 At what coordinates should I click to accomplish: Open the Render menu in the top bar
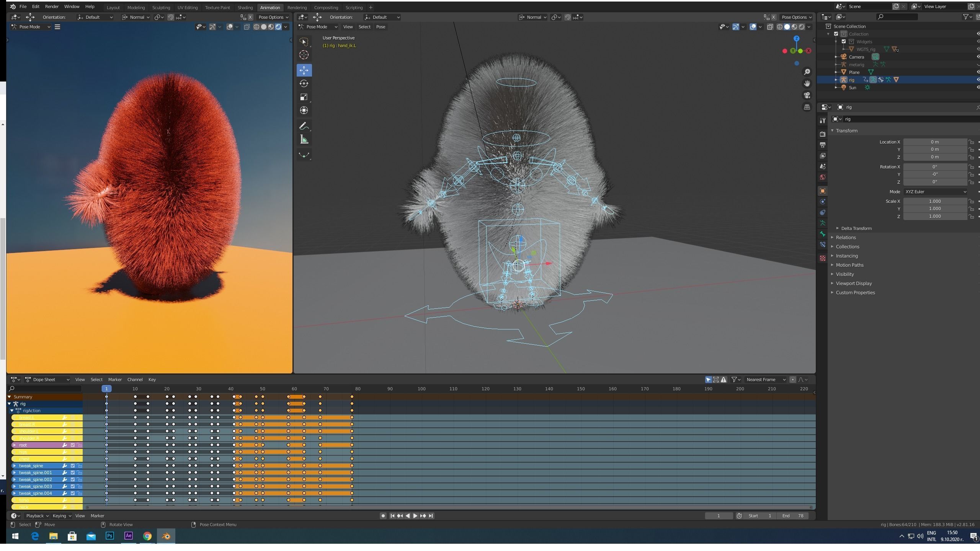pos(52,7)
